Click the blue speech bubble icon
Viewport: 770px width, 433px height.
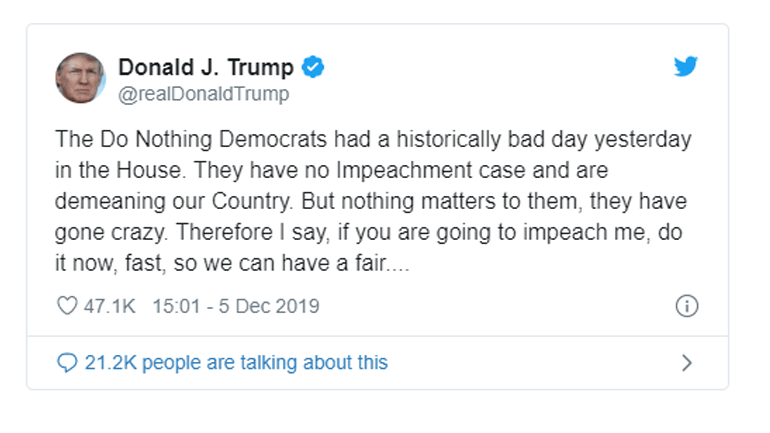click(68, 362)
